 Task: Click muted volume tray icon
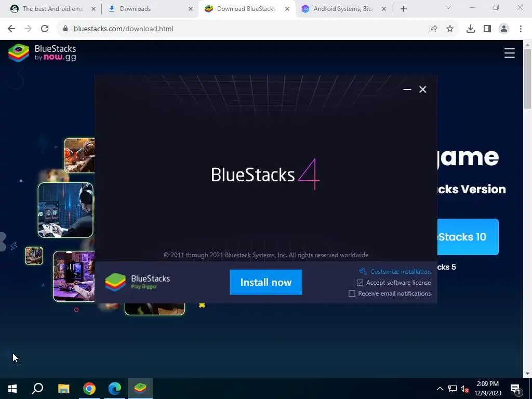[465, 389]
